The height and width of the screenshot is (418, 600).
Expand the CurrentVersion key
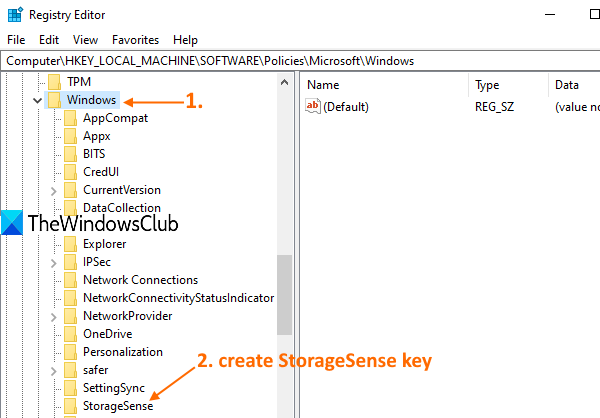(53, 190)
